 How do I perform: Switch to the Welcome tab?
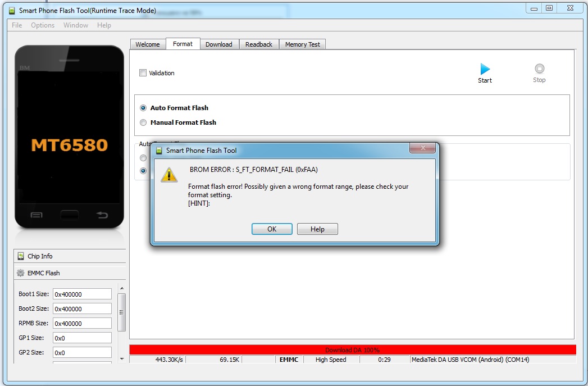(147, 44)
